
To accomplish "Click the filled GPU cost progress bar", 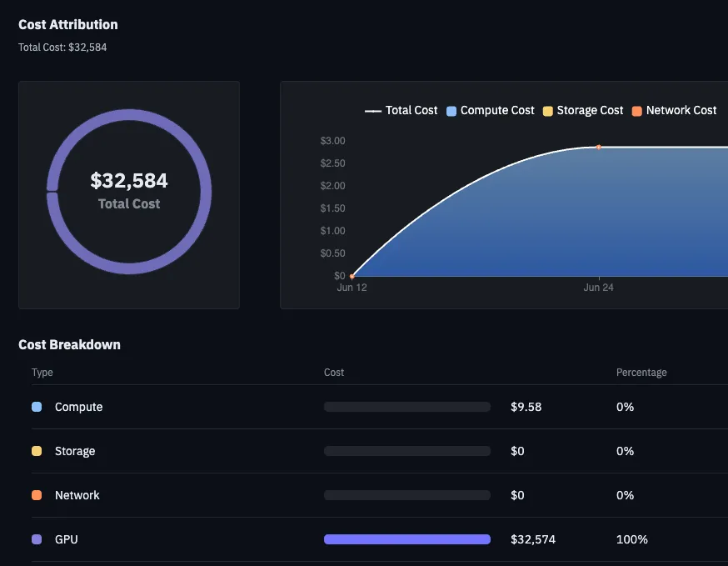I will click(x=407, y=539).
